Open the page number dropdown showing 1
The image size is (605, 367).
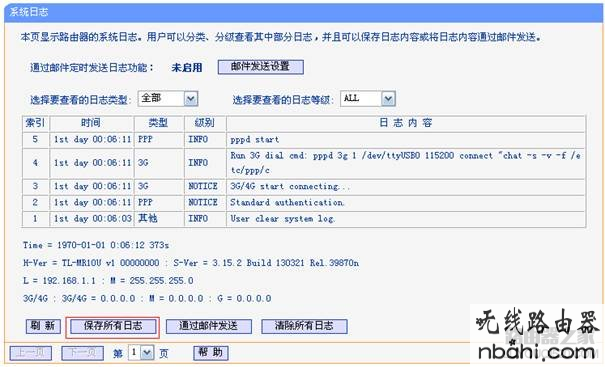tap(141, 352)
